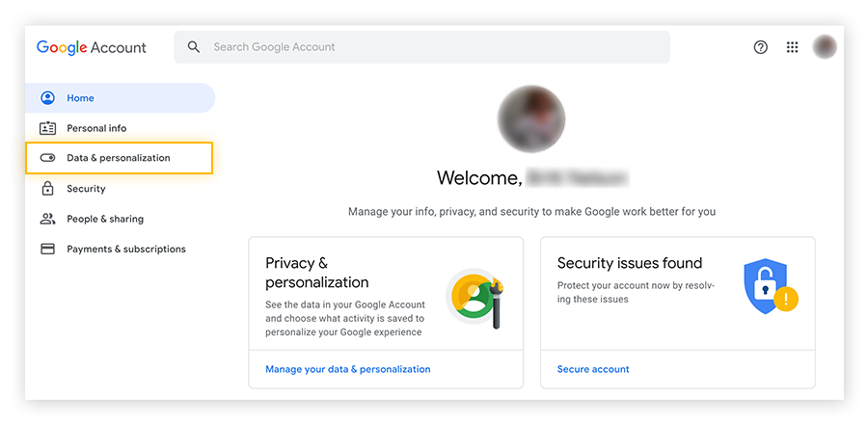Click the Help question mark icon
Image resolution: width=868 pixels, height=422 pixels.
[x=761, y=47]
